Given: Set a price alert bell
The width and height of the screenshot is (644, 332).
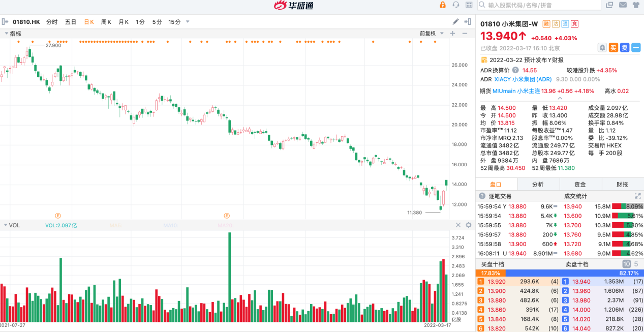Looking at the screenshot, I should (x=602, y=47).
